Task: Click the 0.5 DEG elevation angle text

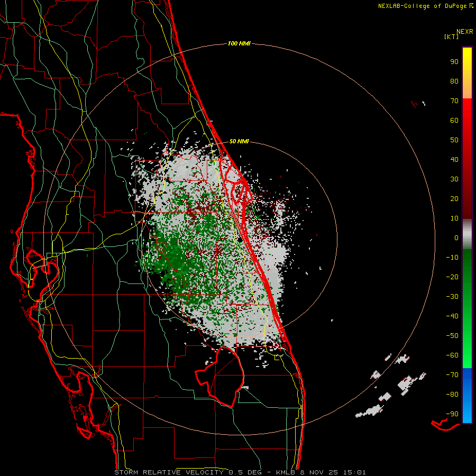Action: coord(244,472)
